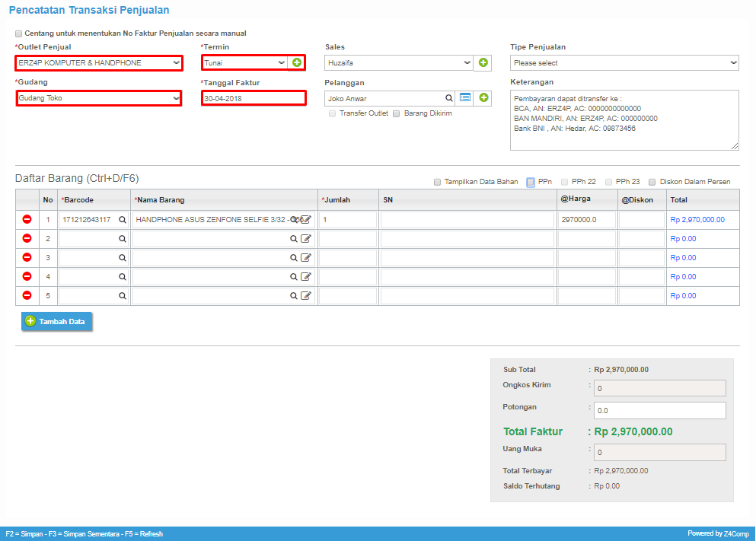Search barcode in row 5
Viewport: 756px width, 541px height.
123,296
